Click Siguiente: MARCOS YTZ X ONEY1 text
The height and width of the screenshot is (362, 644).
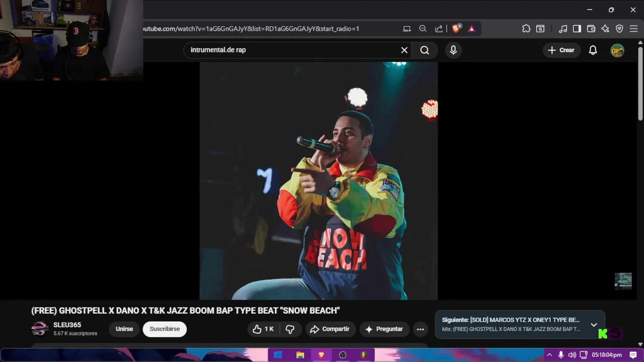(511, 320)
